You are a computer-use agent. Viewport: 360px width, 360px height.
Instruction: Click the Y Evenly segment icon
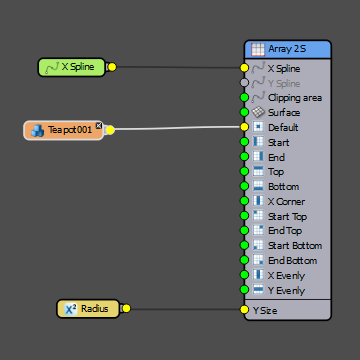[x=258, y=290]
